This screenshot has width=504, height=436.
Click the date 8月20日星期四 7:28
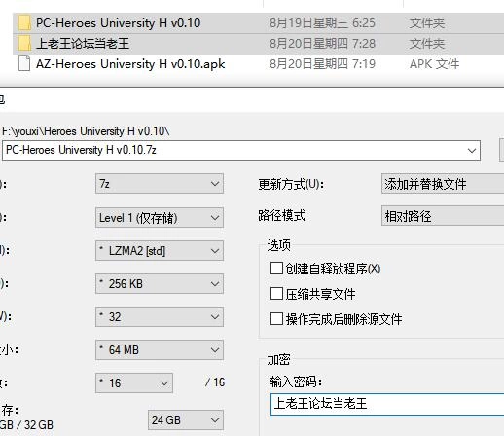coord(322,44)
